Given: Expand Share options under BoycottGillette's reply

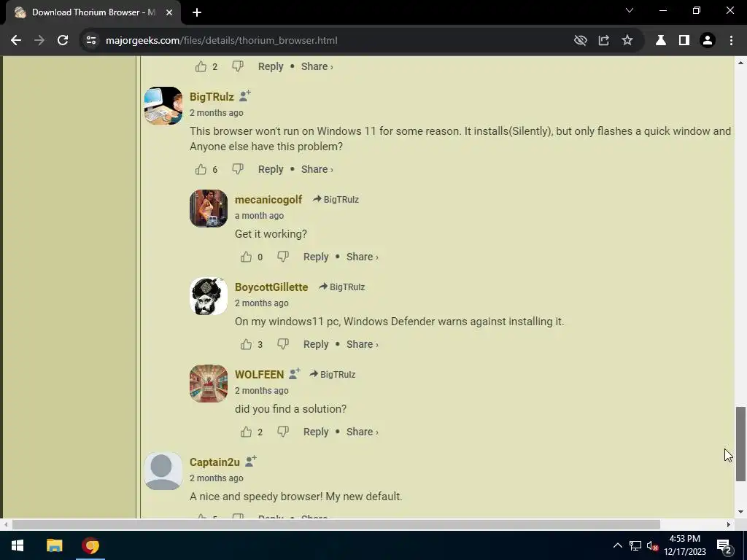Looking at the screenshot, I should [x=362, y=344].
